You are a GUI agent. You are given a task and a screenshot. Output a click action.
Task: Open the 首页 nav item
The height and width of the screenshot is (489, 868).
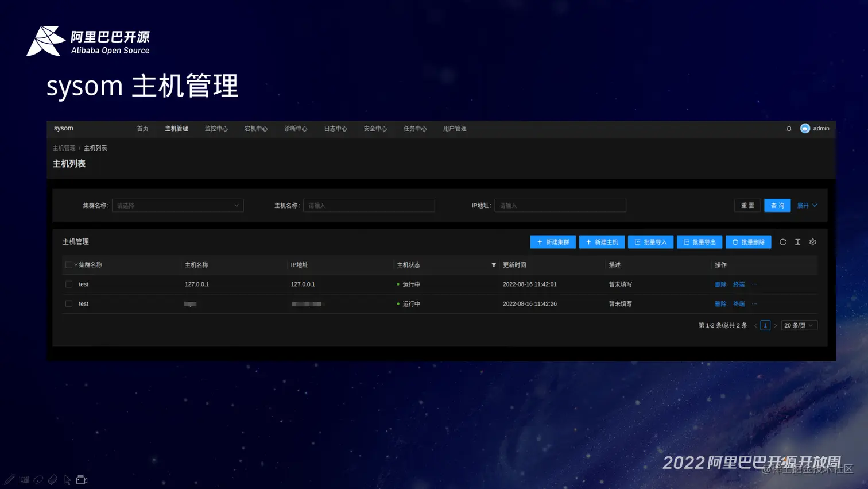[x=142, y=129]
